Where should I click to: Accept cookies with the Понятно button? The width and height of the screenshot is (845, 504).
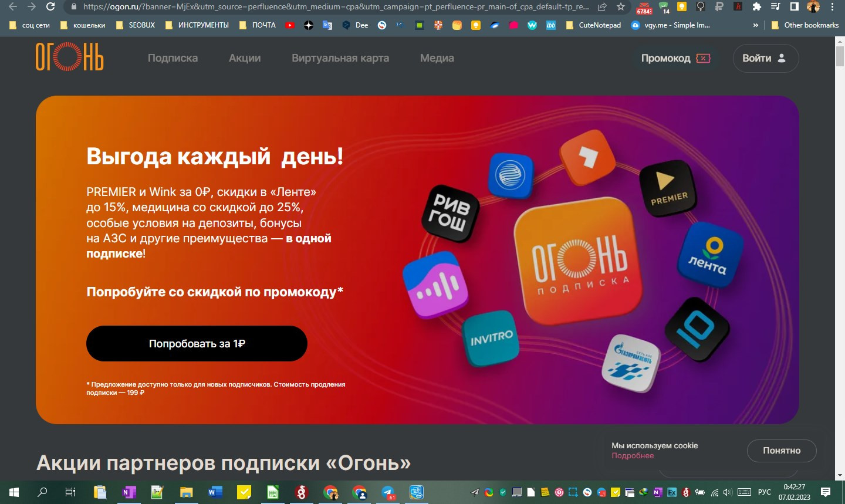pyautogui.click(x=782, y=451)
